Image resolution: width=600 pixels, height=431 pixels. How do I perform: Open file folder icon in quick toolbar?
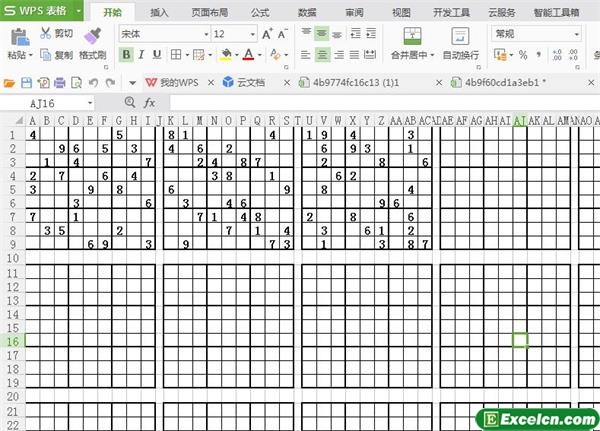(9, 83)
